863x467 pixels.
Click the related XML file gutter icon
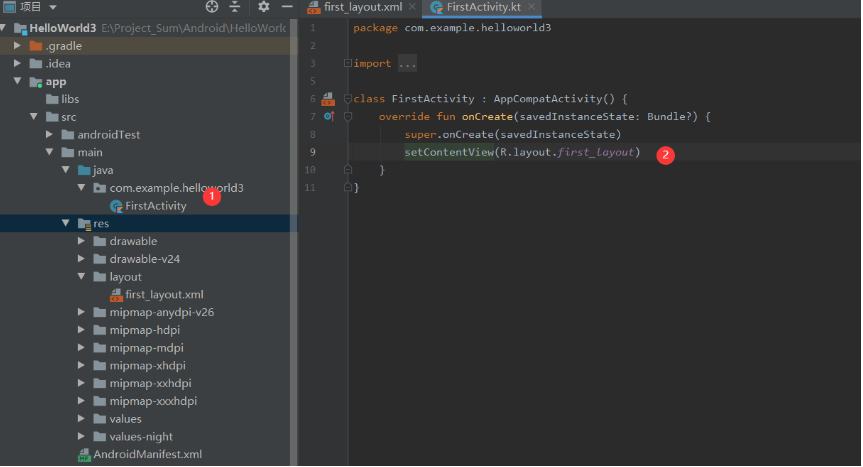[x=328, y=99]
